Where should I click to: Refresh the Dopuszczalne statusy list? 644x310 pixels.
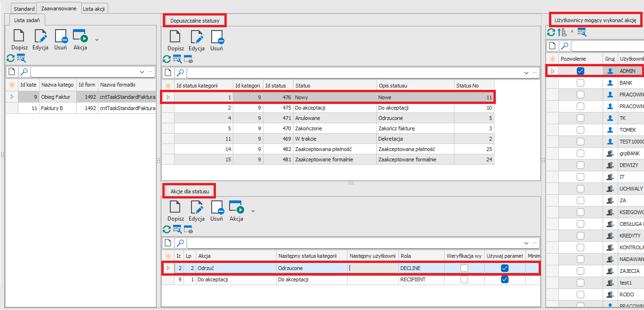coord(167,59)
